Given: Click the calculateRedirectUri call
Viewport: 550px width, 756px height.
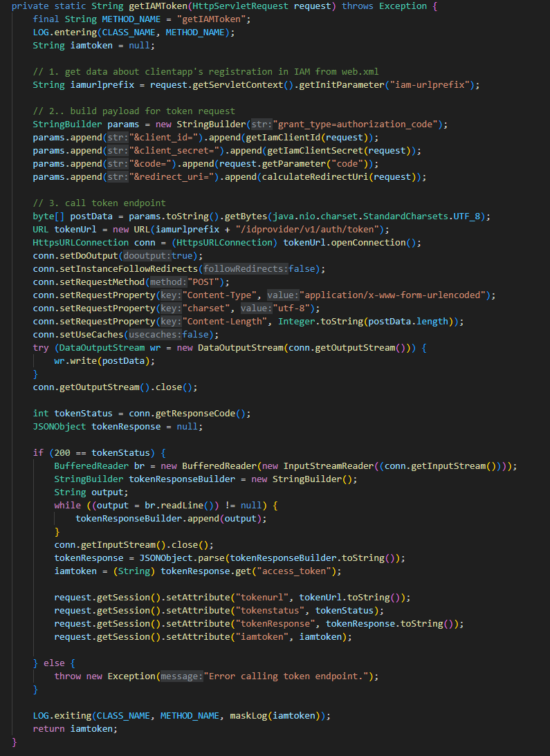Looking at the screenshot, I should (315, 177).
